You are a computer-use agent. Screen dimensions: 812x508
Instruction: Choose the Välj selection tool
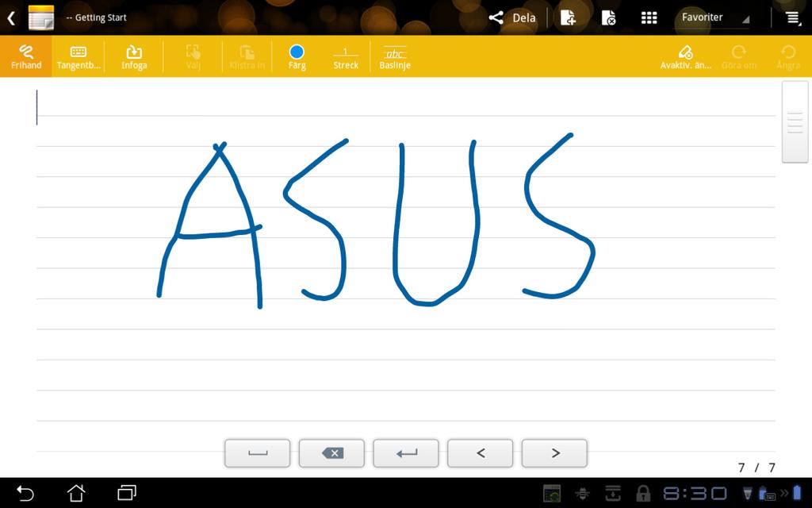193,57
